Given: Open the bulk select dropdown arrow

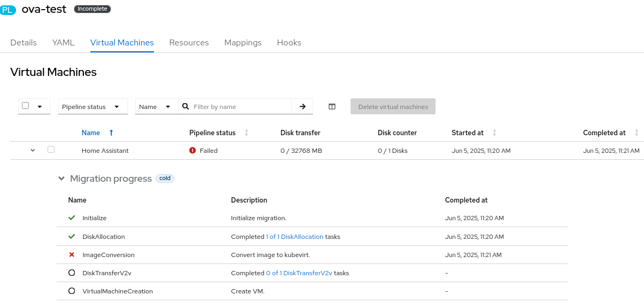Looking at the screenshot, I should [40, 106].
